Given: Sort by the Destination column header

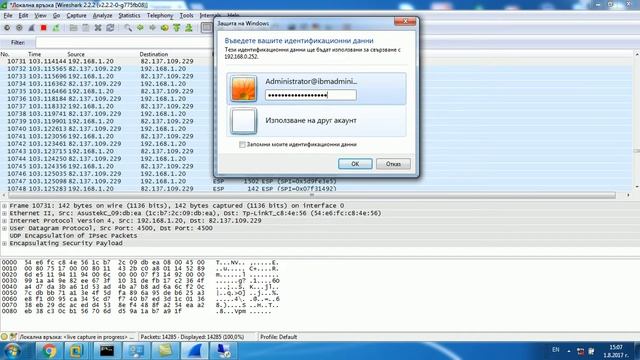Looking at the screenshot, I should [153, 54].
